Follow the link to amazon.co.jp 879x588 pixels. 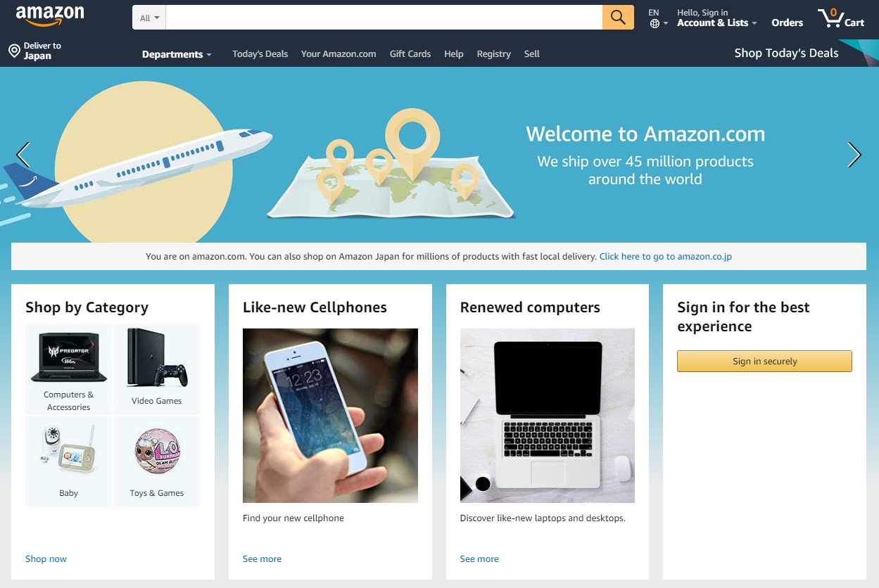click(666, 257)
